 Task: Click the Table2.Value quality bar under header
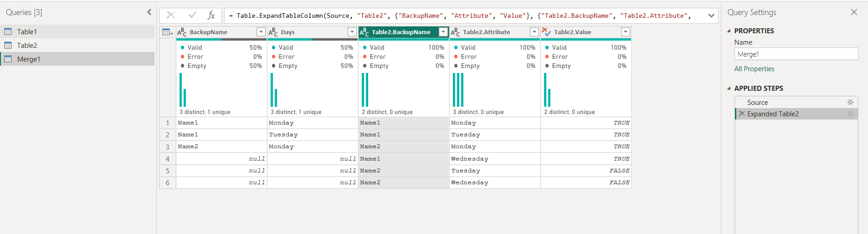click(x=586, y=40)
